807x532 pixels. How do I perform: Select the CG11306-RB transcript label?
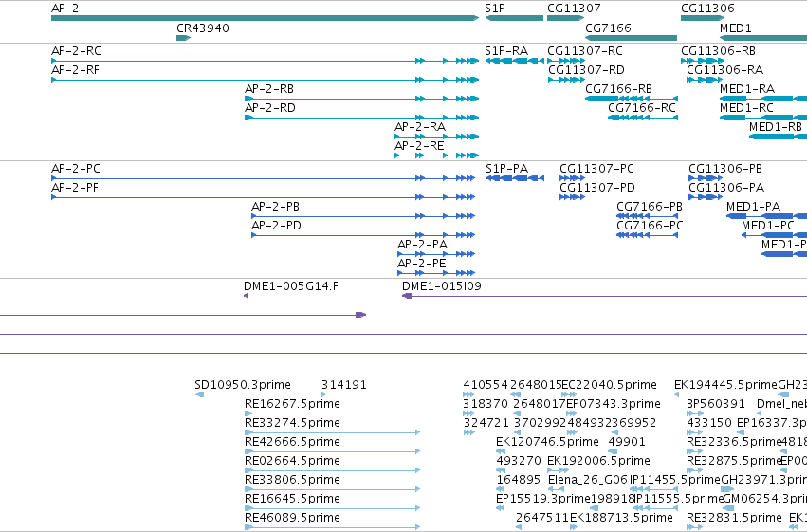[719, 51]
